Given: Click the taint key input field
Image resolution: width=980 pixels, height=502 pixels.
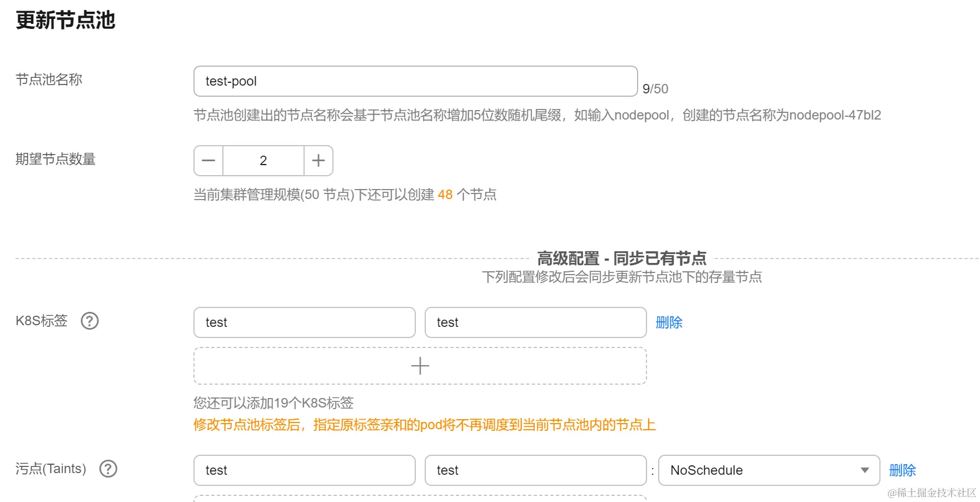Looking at the screenshot, I should (305, 470).
